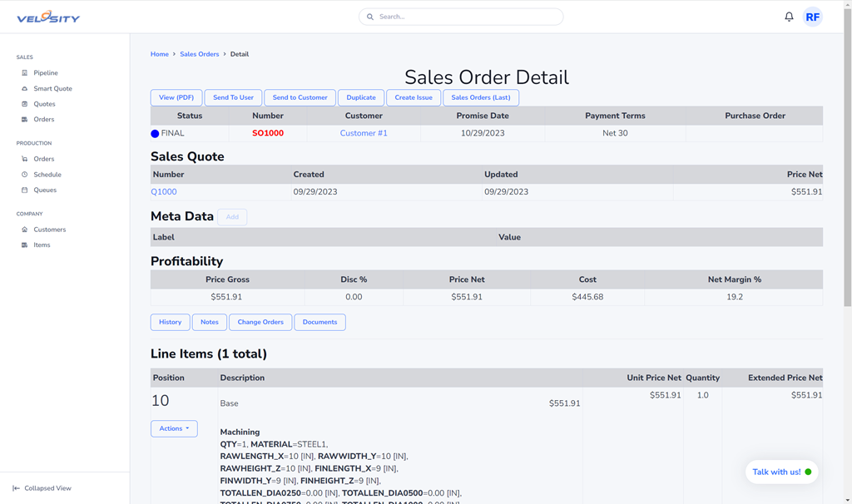Go to Quotes in the sidebar
This screenshot has height=504, width=852.
(44, 104)
